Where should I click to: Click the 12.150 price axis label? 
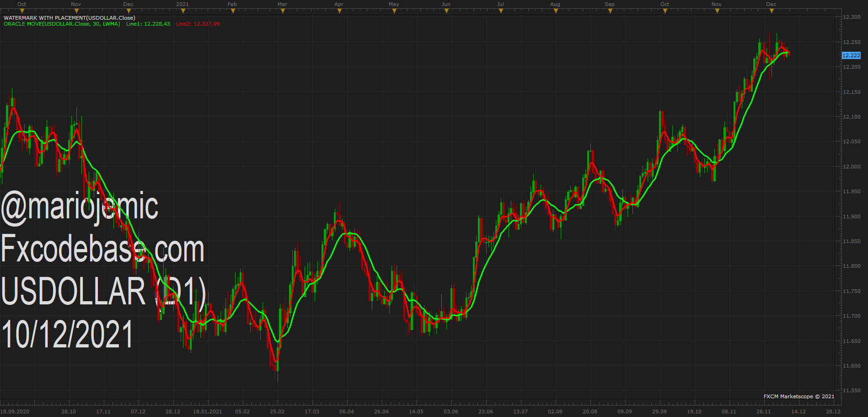coord(852,92)
